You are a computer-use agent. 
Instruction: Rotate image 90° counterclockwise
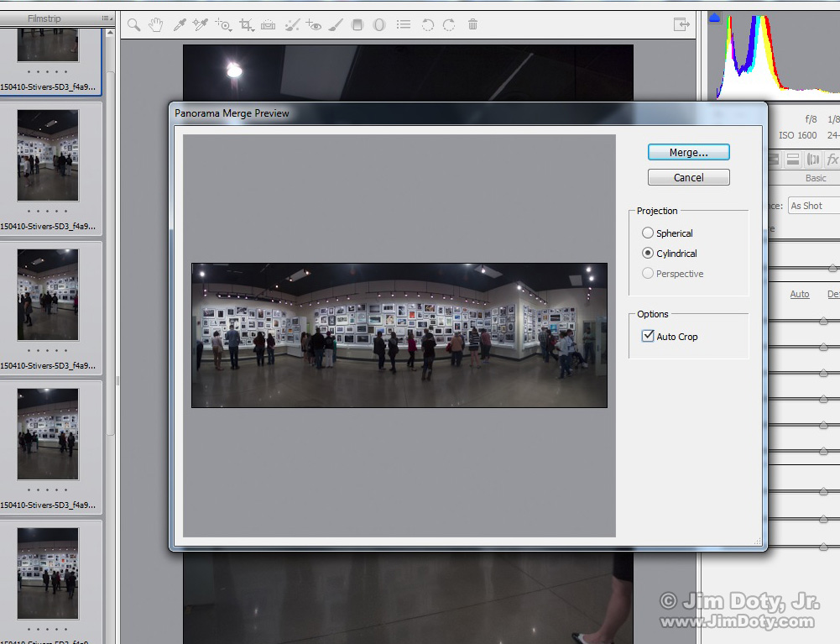click(427, 24)
